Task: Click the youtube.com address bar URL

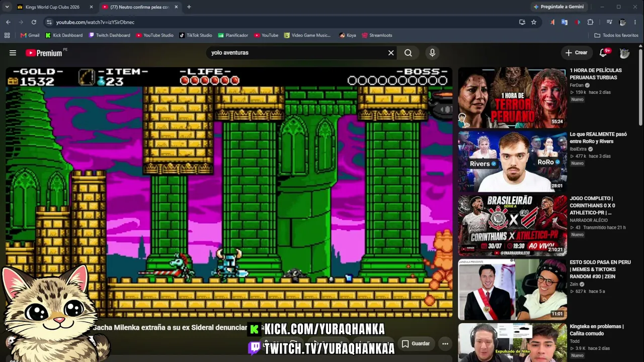Action: point(95,22)
